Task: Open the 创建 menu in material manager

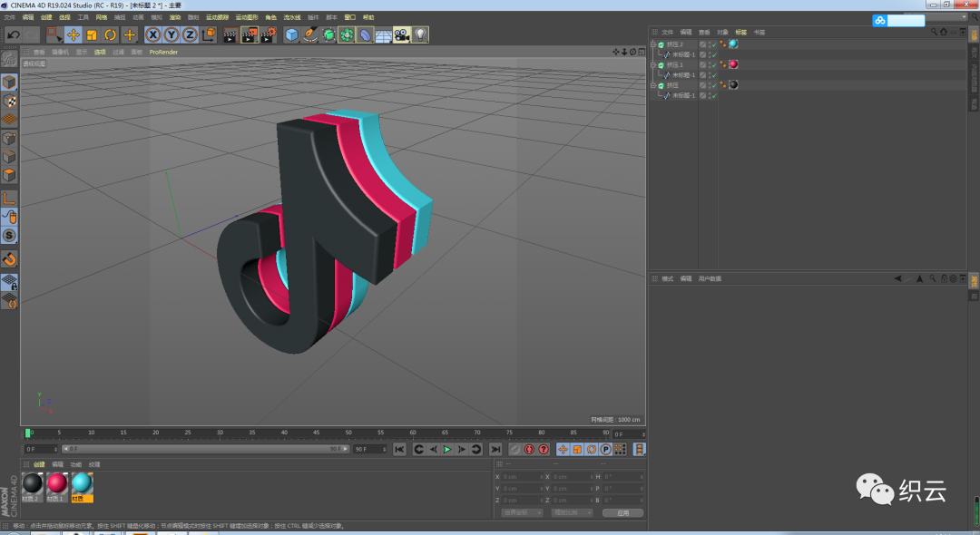Action: [39, 464]
